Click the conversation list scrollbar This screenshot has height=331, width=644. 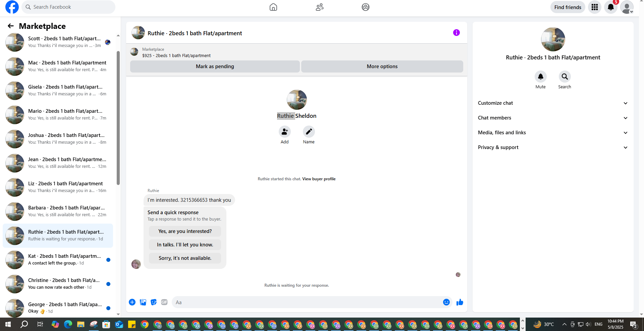click(x=118, y=117)
